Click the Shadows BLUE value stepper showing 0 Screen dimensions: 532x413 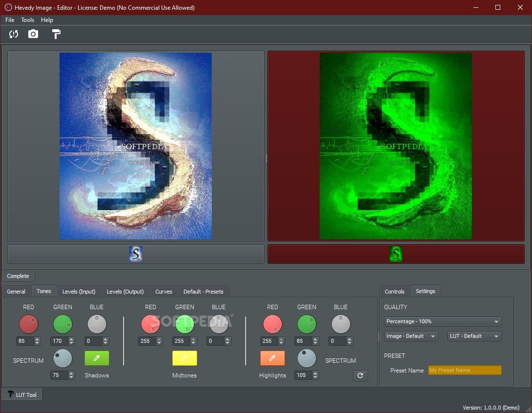(97, 341)
